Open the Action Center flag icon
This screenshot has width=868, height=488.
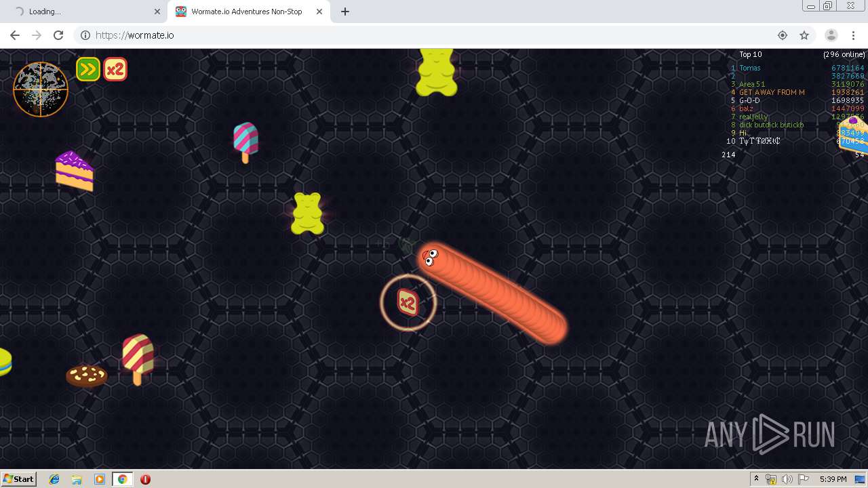804,479
